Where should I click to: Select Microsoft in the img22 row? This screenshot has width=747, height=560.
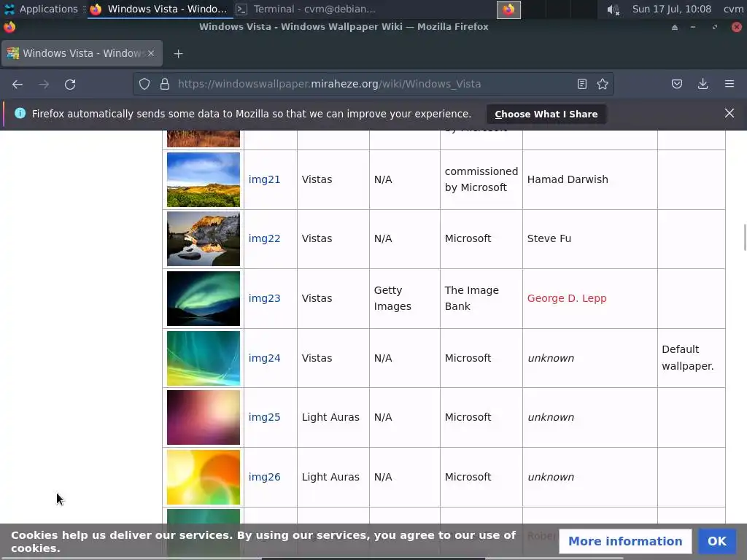(468, 238)
